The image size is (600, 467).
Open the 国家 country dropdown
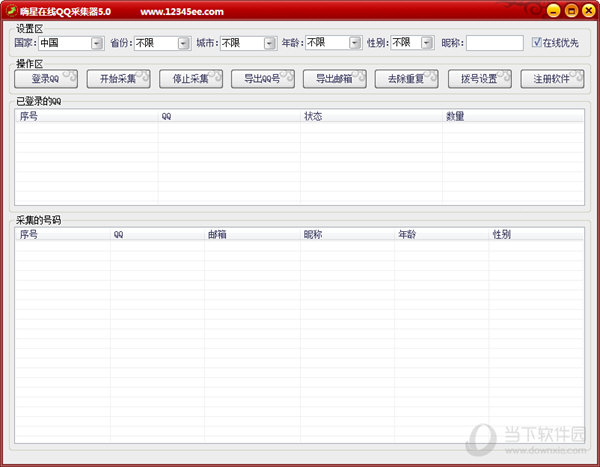tap(97, 43)
